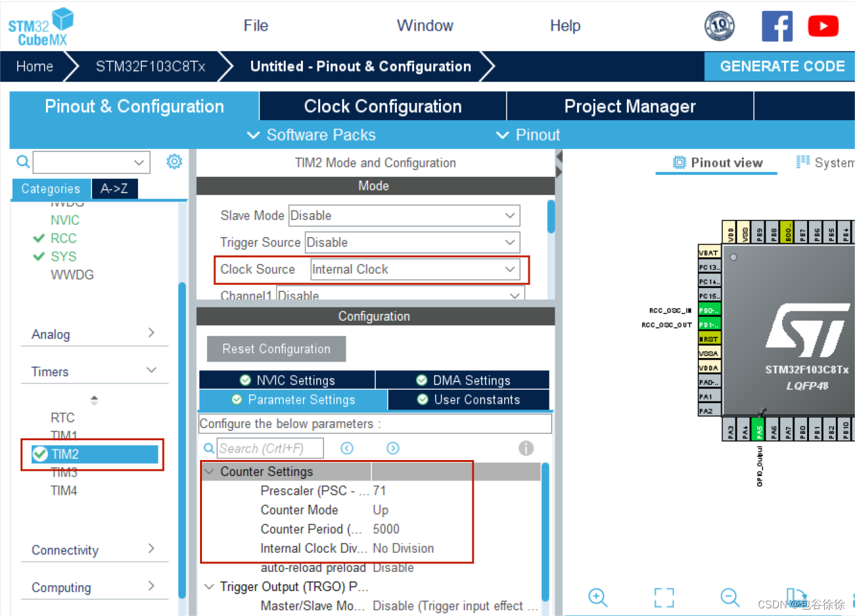Click the Pinout view chip icon
855x616 pixels.
679,162
